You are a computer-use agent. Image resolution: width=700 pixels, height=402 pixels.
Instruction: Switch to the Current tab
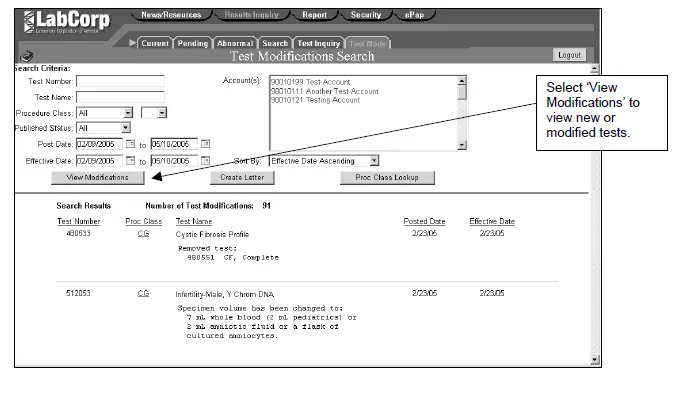click(x=155, y=43)
